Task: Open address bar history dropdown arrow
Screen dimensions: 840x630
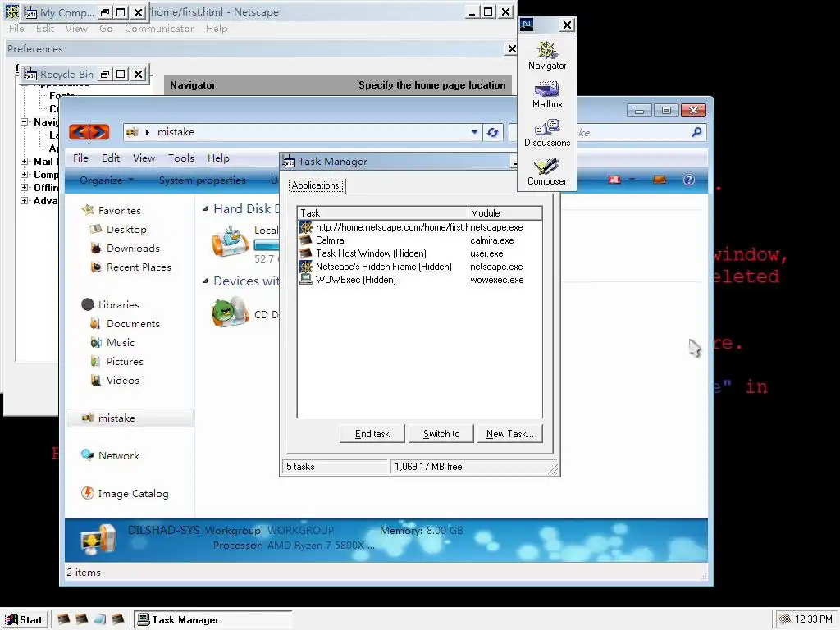Action: 474,132
